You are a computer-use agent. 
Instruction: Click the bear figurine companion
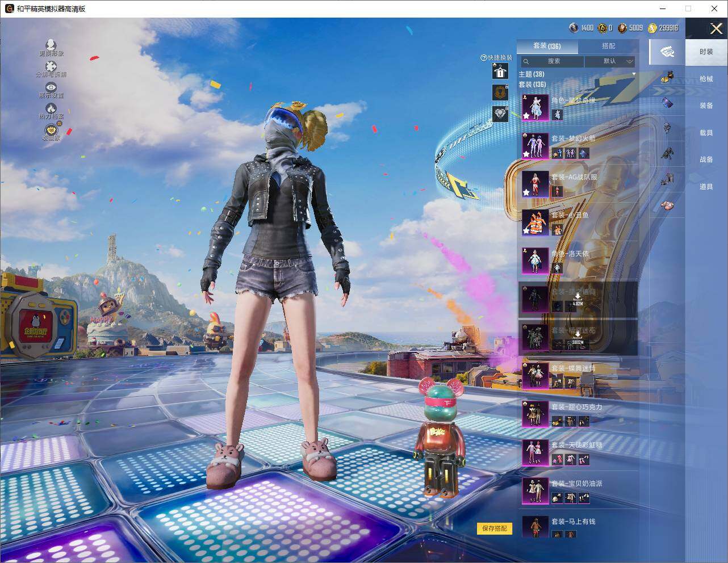(441, 437)
